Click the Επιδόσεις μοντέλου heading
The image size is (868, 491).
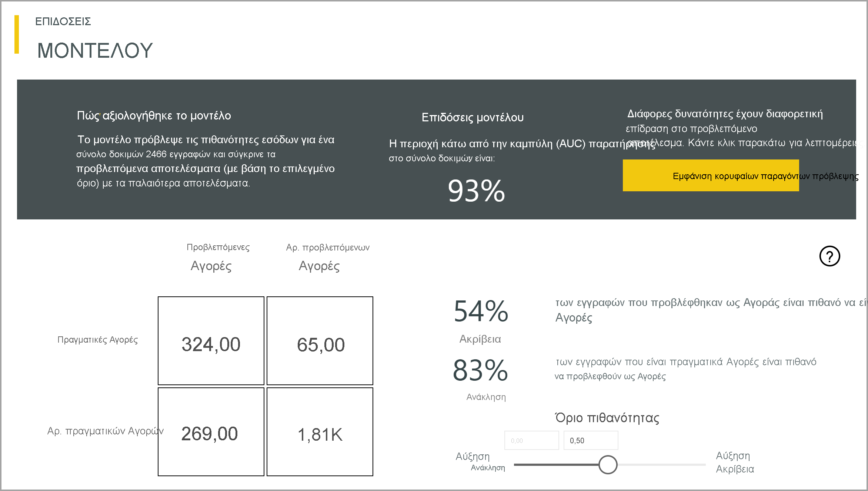coord(473,117)
